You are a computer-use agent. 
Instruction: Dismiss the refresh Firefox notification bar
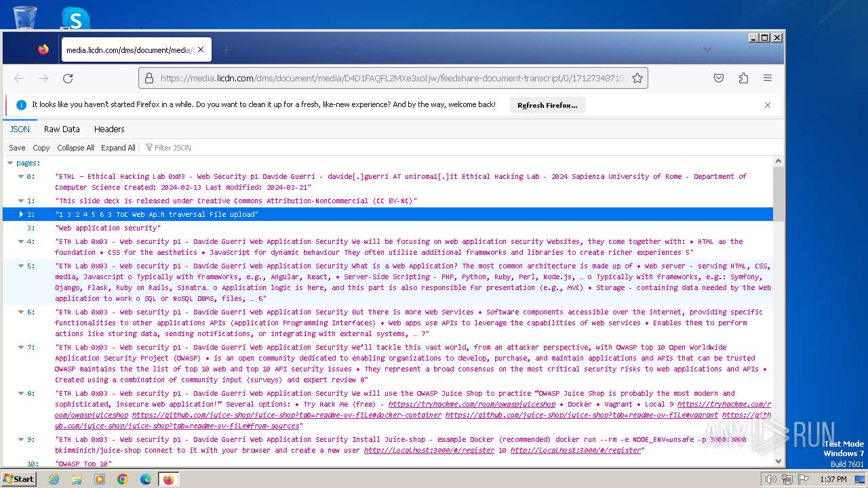[768, 105]
